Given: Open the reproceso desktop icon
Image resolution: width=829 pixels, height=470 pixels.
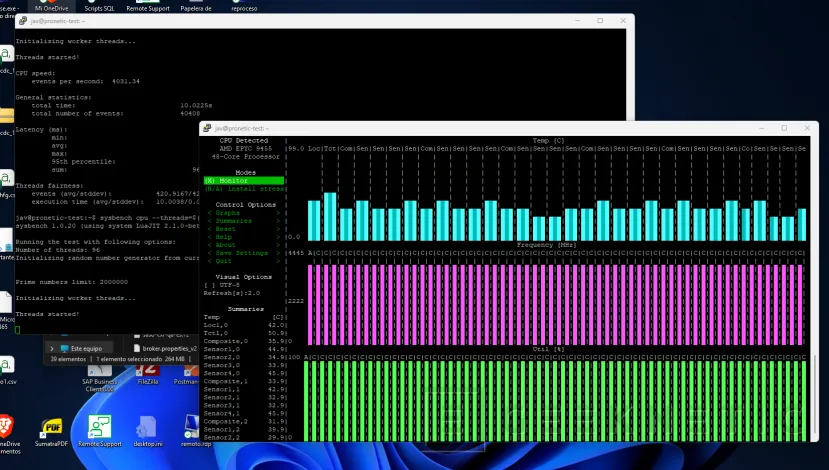Looking at the screenshot, I should click(x=244, y=6).
